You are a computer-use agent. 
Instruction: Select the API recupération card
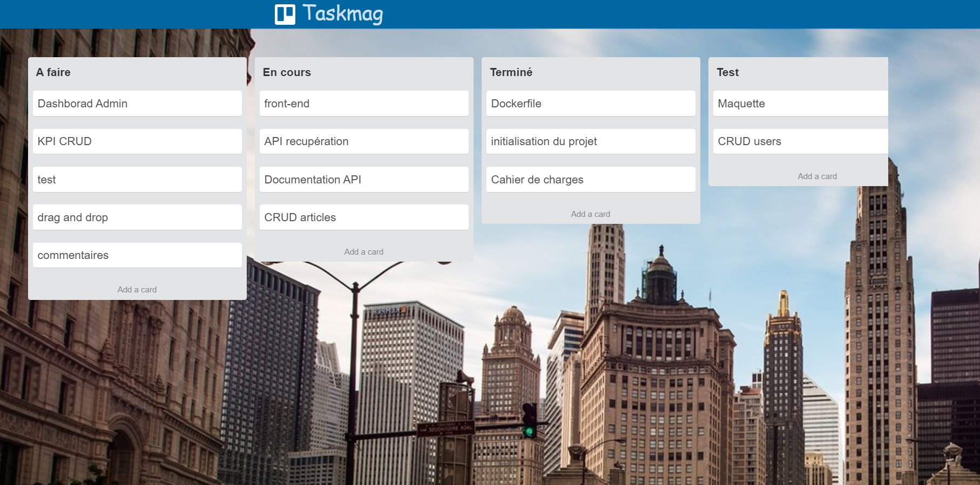[x=364, y=141]
